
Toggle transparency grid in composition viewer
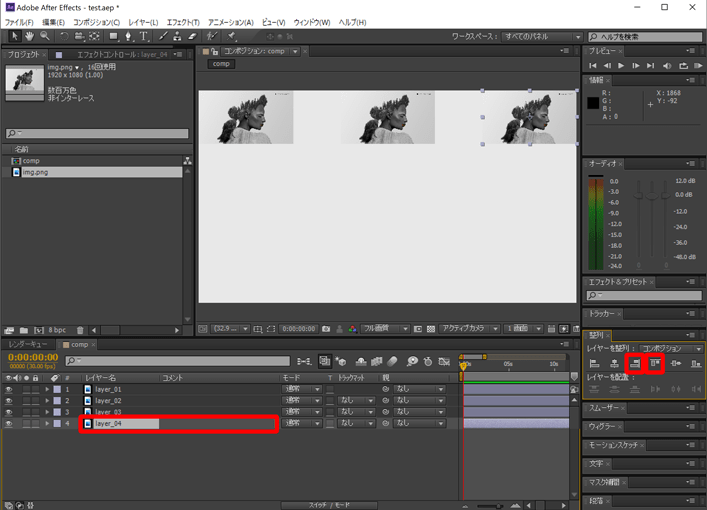(x=431, y=329)
